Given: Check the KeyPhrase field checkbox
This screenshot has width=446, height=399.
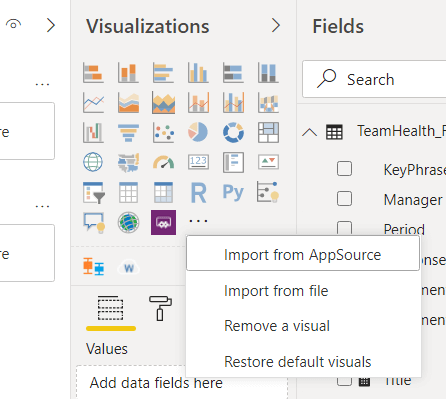Looking at the screenshot, I should (344, 169).
